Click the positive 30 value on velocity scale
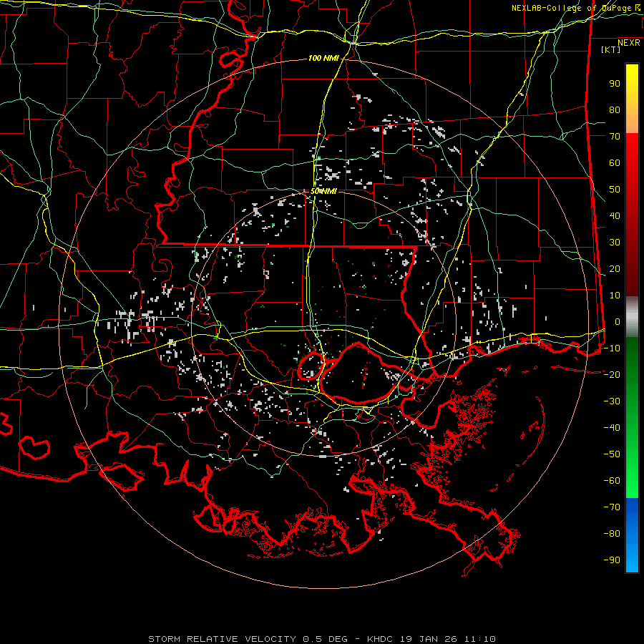Image resolution: width=644 pixels, height=644 pixels. click(615, 243)
